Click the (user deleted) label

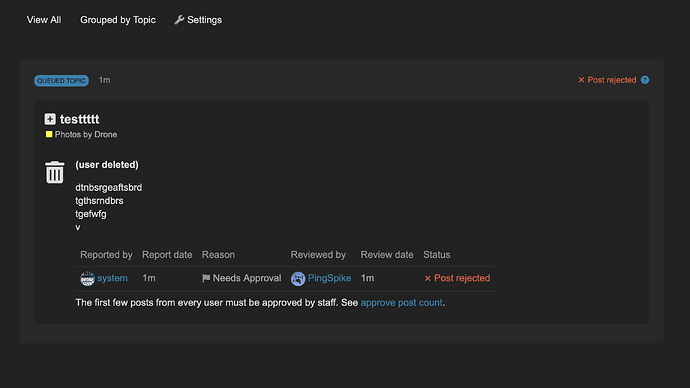click(107, 165)
